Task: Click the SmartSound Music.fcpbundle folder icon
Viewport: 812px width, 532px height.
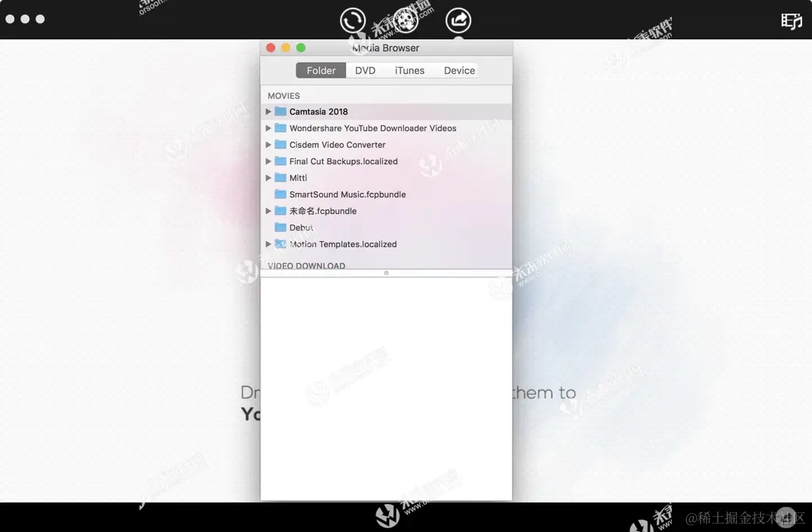Action: point(280,194)
